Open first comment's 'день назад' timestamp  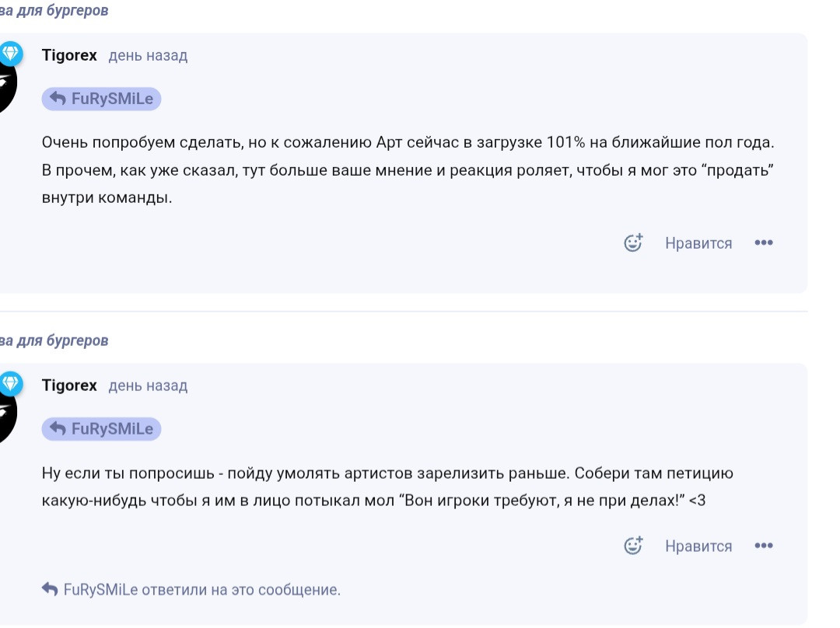click(x=148, y=56)
